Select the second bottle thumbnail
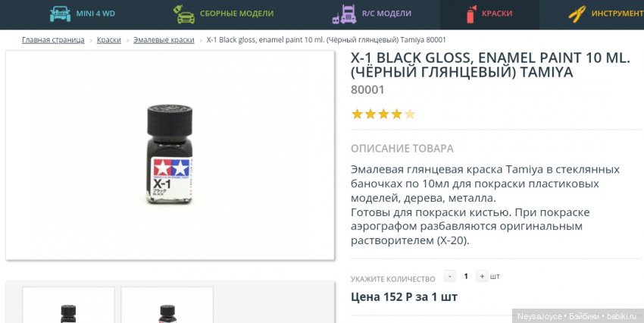Image resolution: width=644 pixels, height=323 pixels. click(167, 305)
